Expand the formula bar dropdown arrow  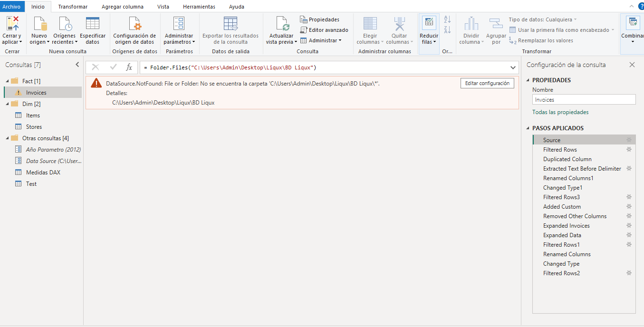(x=513, y=67)
